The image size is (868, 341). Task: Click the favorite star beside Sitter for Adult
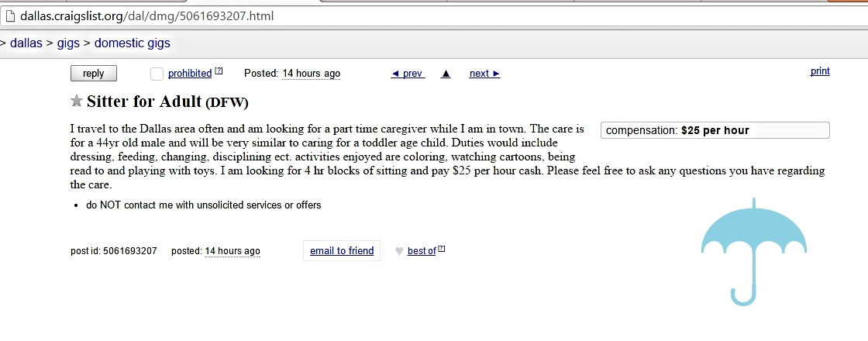tap(76, 102)
